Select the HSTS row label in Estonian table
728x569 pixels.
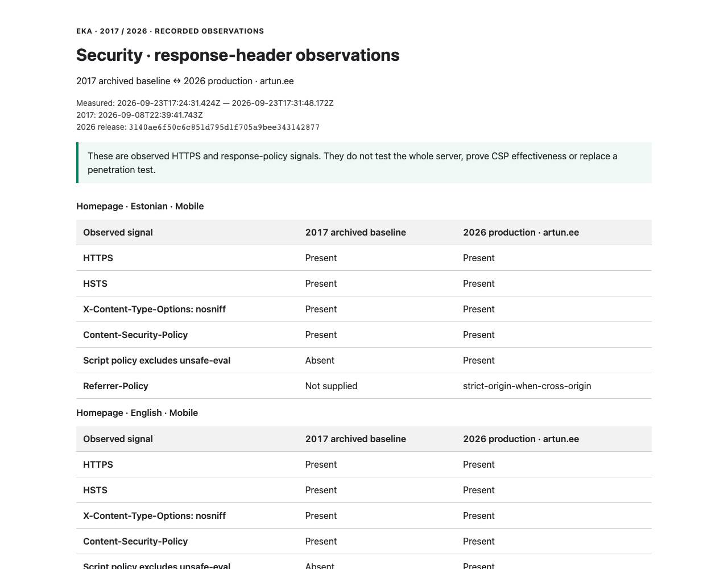pos(95,283)
